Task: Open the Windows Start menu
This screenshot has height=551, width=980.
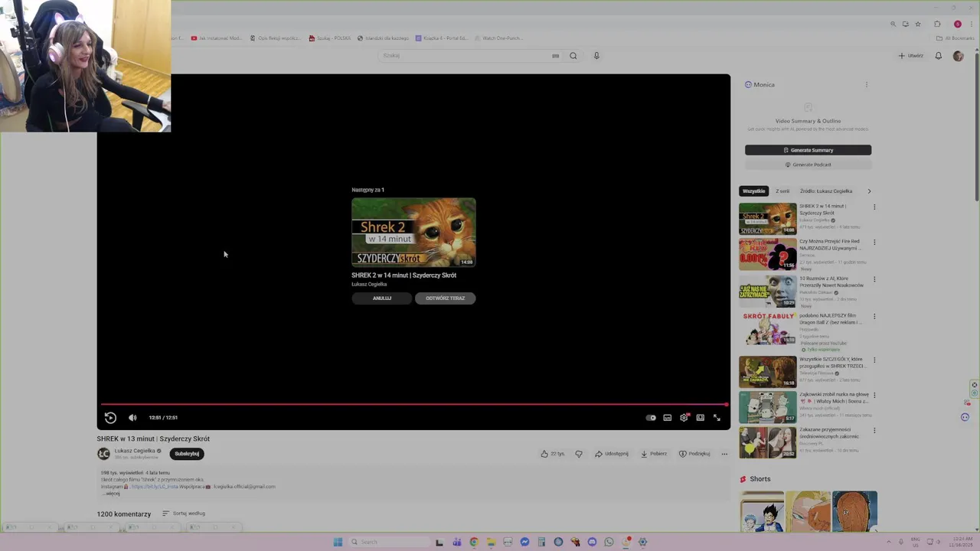Action: [x=338, y=542]
